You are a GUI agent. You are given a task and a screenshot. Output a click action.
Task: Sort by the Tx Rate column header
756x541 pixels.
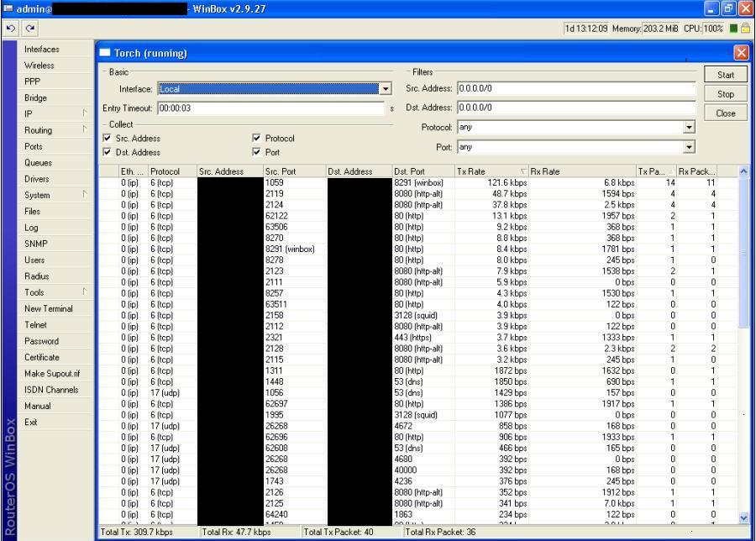(491, 171)
